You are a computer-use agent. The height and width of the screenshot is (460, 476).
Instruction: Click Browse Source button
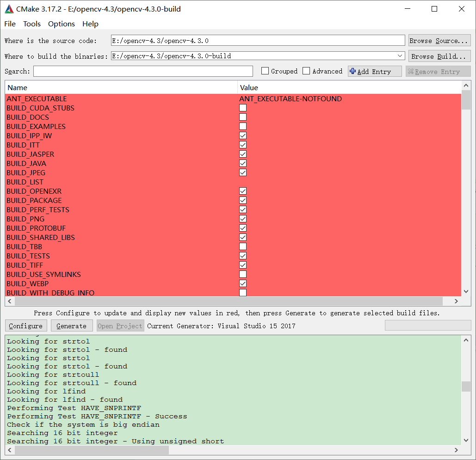[x=439, y=40]
